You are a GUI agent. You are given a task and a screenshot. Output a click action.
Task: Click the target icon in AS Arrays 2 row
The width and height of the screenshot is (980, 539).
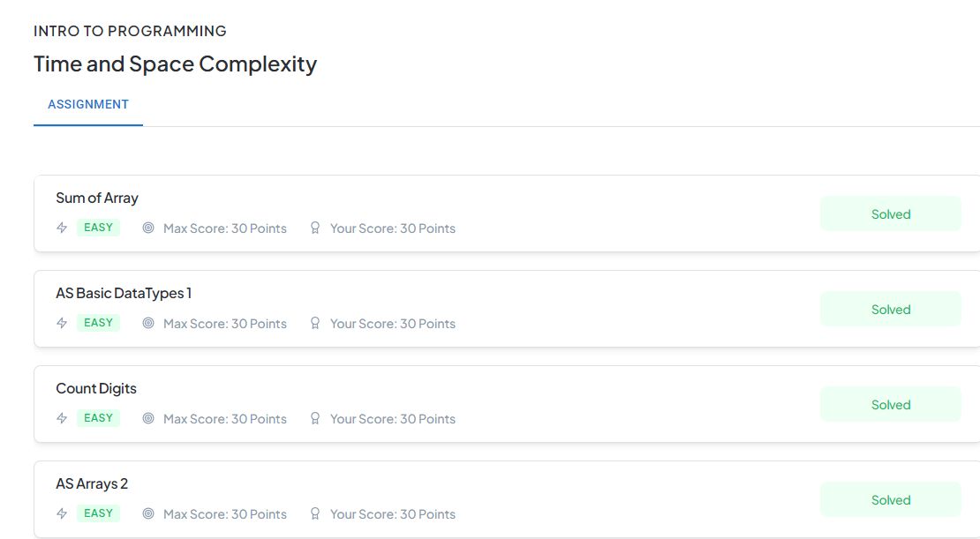(148, 513)
